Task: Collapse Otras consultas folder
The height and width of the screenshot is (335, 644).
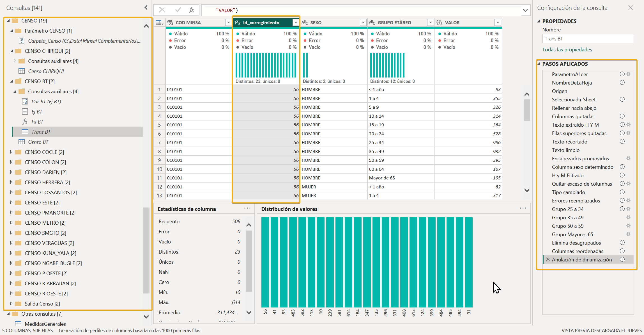Action: [8, 314]
